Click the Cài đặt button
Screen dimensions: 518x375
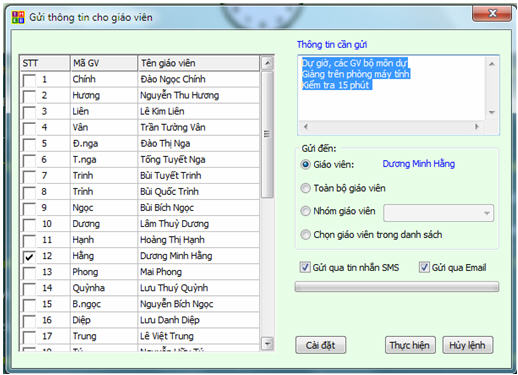click(321, 345)
